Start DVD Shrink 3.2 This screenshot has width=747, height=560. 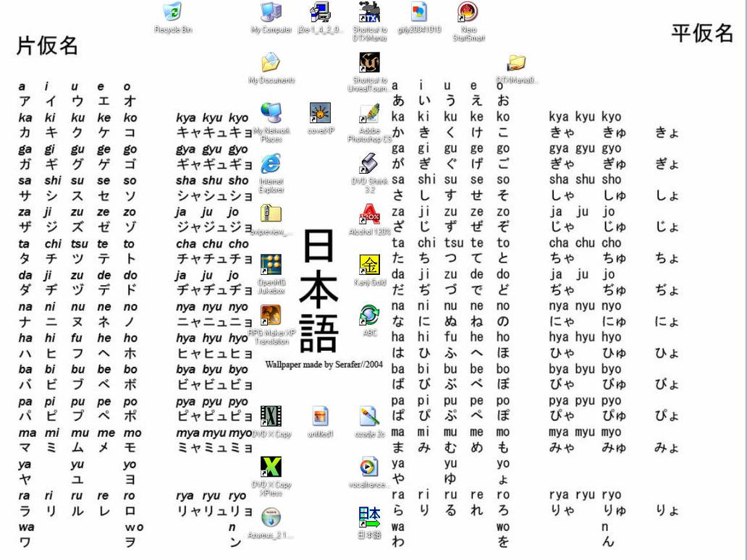[369, 165]
